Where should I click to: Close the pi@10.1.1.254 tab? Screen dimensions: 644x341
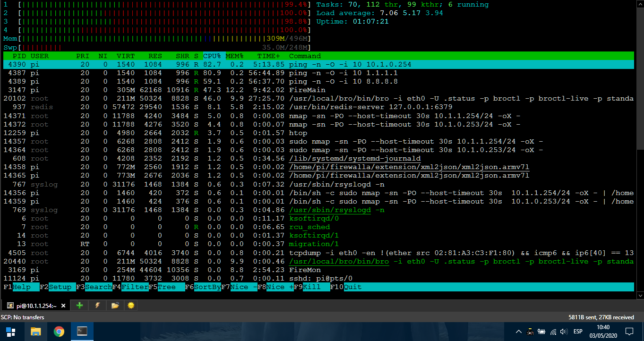point(64,306)
